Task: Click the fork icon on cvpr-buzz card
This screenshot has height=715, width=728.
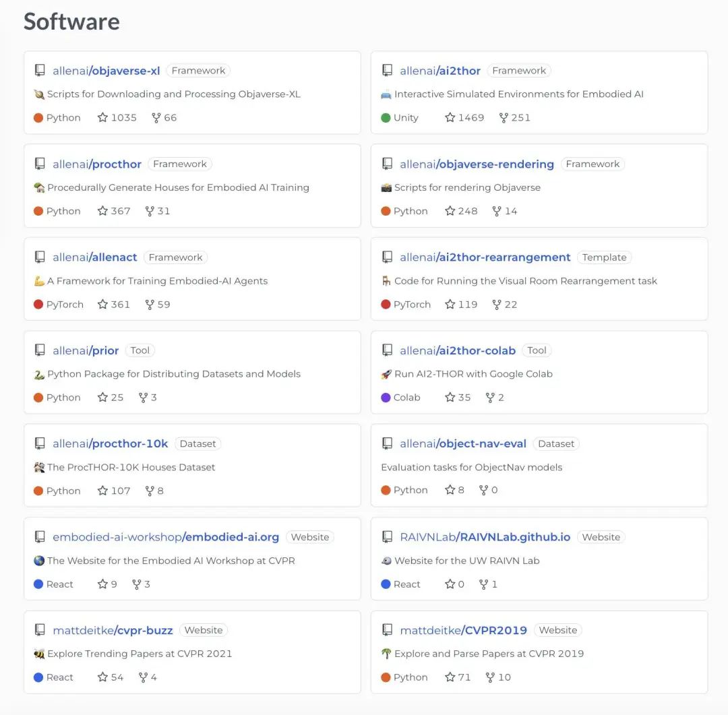Action: [x=143, y=677]
